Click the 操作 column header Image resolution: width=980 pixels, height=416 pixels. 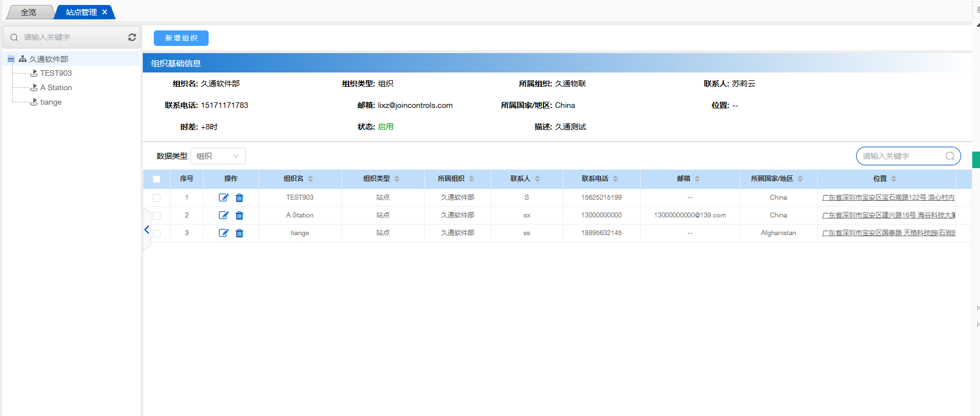(231, 179)
